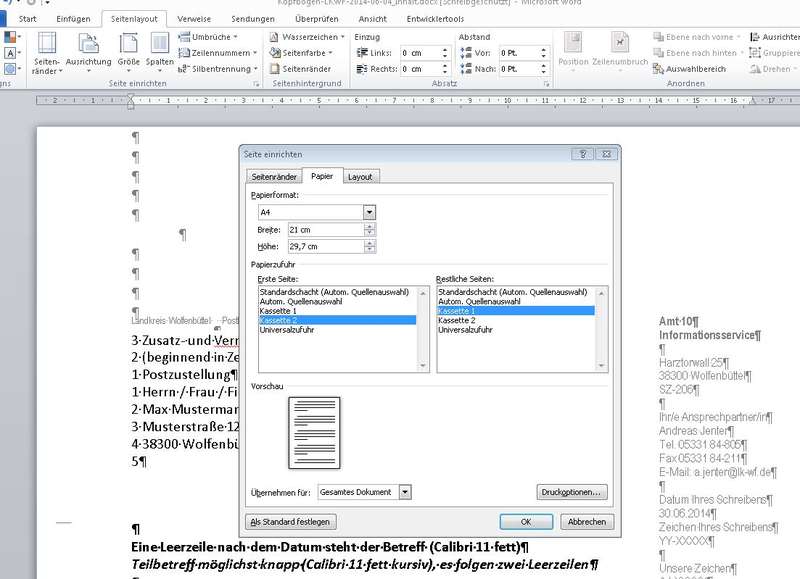Select Universalzufuhr under Restliche Seiten

516,330
